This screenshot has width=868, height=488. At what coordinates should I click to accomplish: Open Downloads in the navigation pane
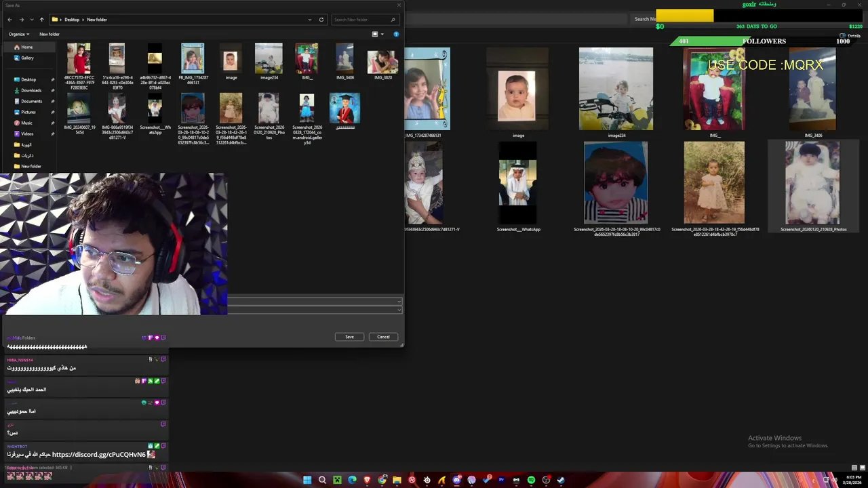point(31,90)
